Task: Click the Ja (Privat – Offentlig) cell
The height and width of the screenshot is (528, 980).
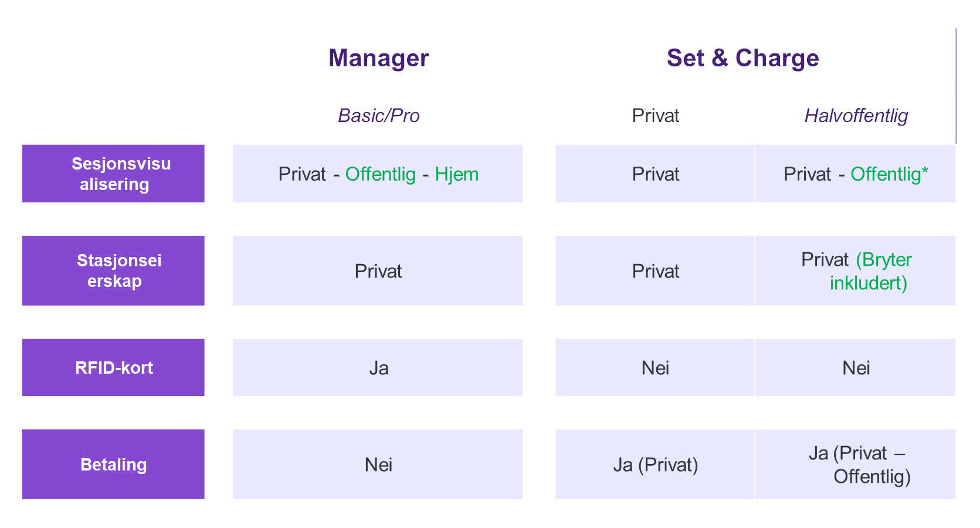Action: pos(855,464)
